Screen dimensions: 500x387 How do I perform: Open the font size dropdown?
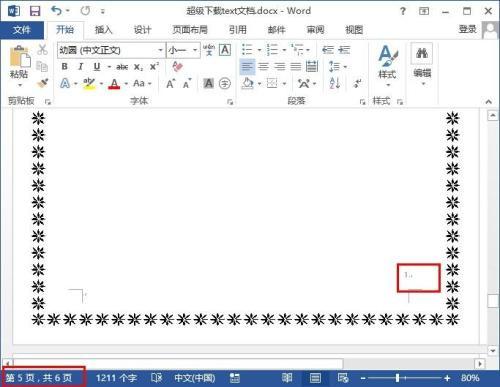195,50
